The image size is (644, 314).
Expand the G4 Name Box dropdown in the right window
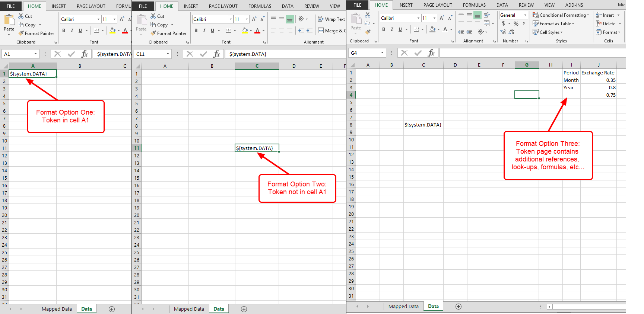(x=382, y=53)
